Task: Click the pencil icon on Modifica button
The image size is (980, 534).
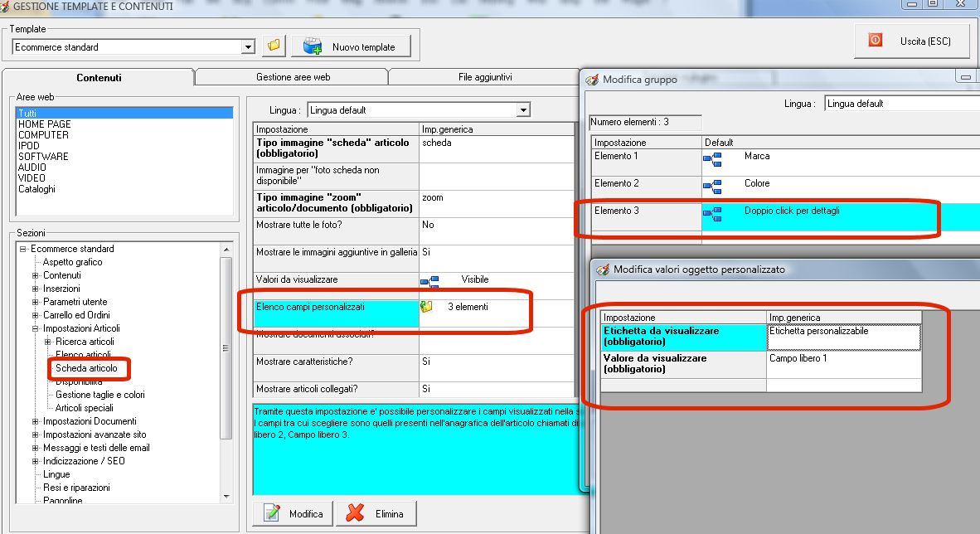Action: tap(271, 512)
